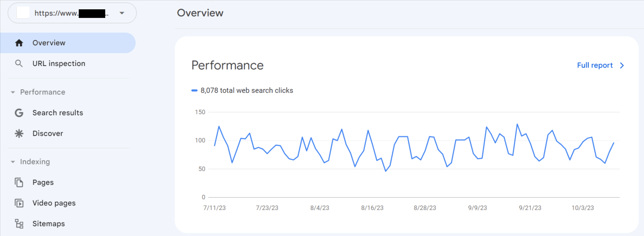Click the Sitemaps tree icon
The image size is (644, 236).
[19, 224]
